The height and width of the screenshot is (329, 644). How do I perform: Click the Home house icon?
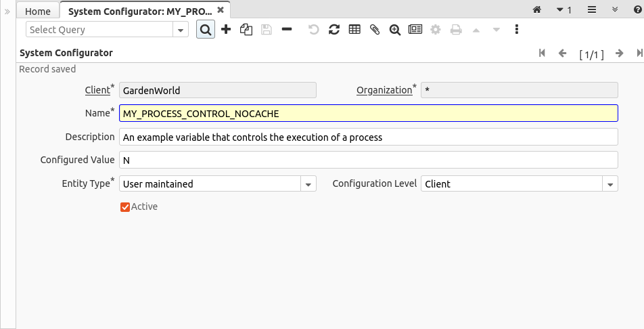coord(537,9)
